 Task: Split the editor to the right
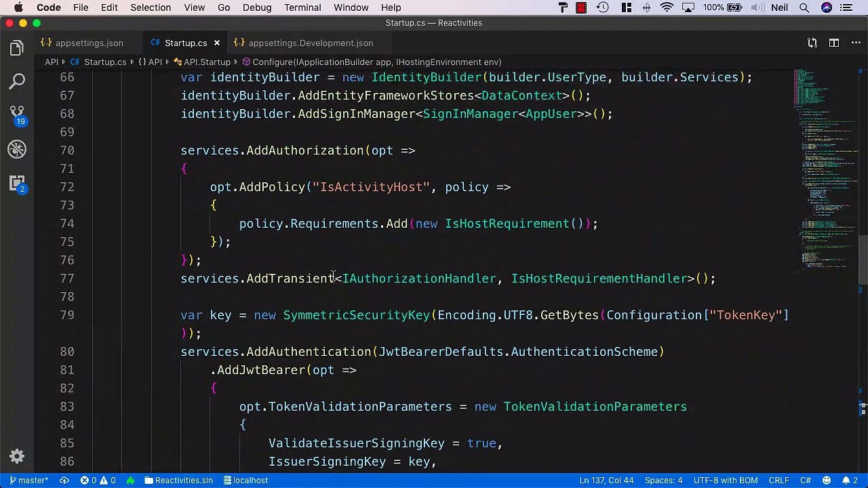point(835,43)
